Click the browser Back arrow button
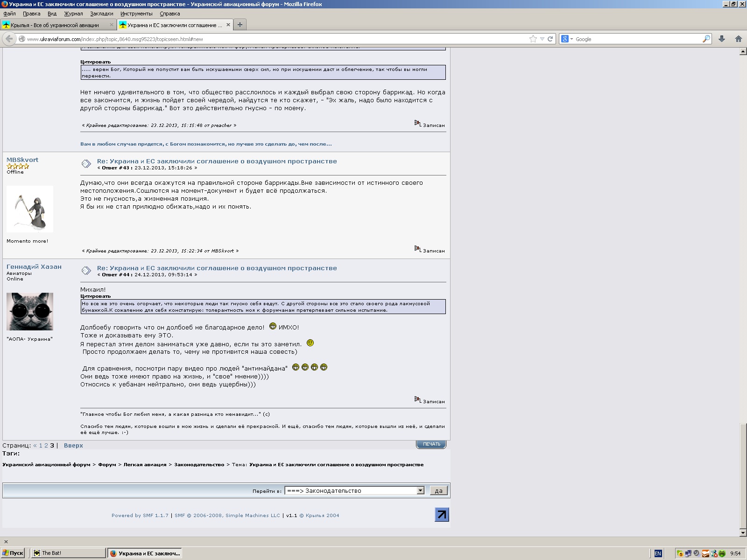The height and width of the screenshot is (560, 747). click(x=9, y=39)
